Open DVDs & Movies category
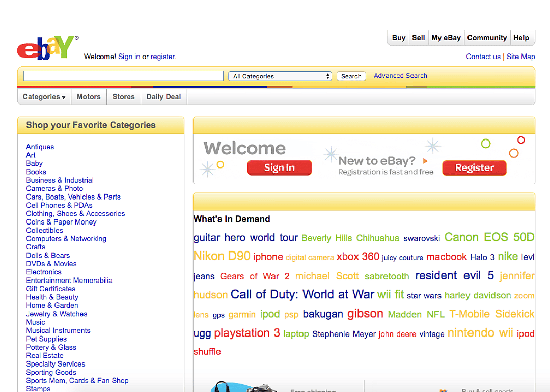The height and width of the screenshot is (392, 550). click(51, 264)
